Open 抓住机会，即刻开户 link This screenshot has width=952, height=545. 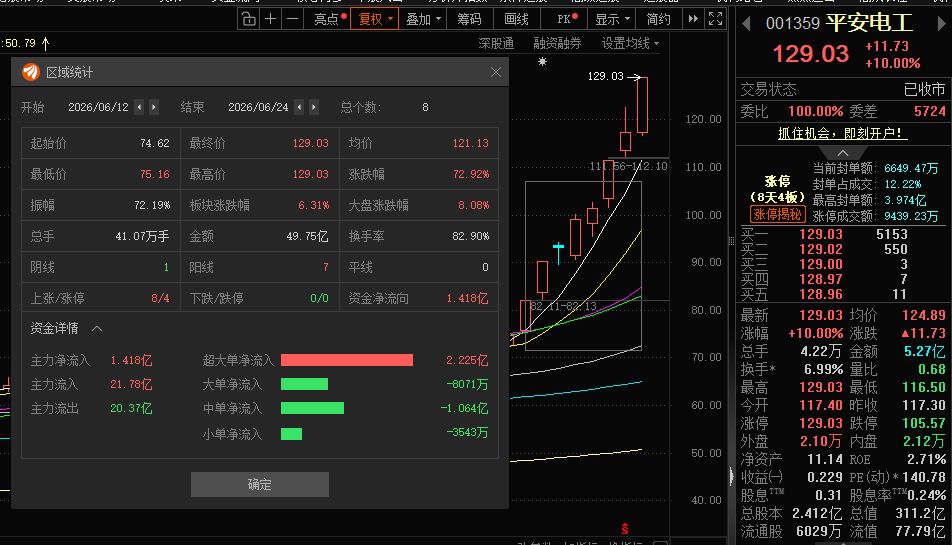843,134
